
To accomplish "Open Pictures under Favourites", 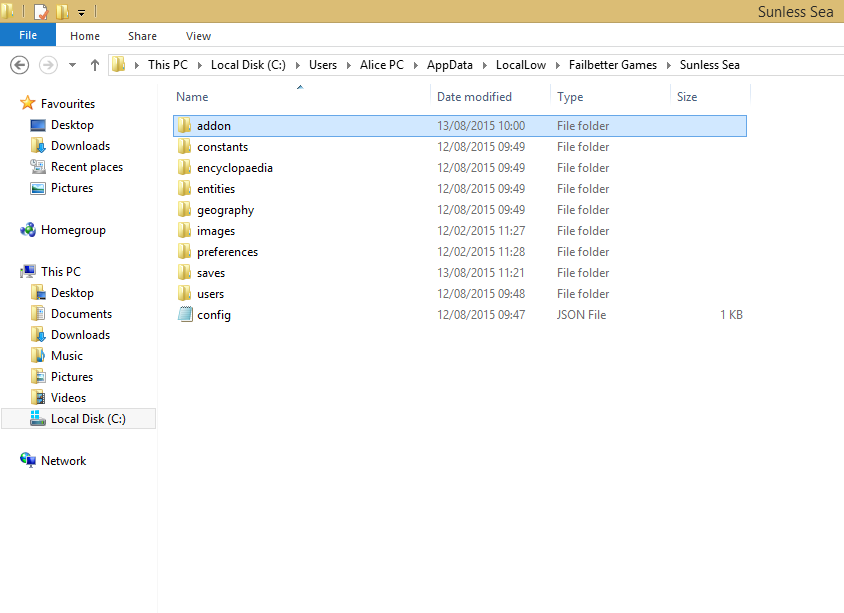I will 61,188.
